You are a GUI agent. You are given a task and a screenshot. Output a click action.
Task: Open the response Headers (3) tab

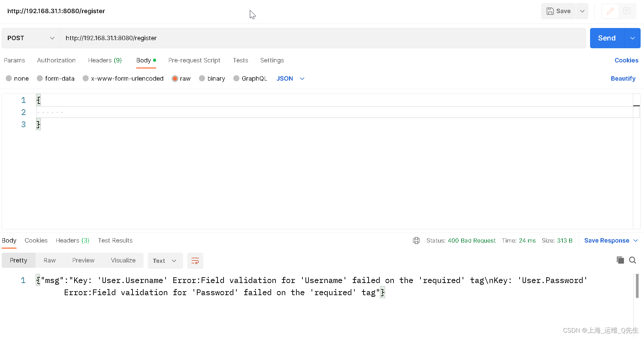(72, 241)
